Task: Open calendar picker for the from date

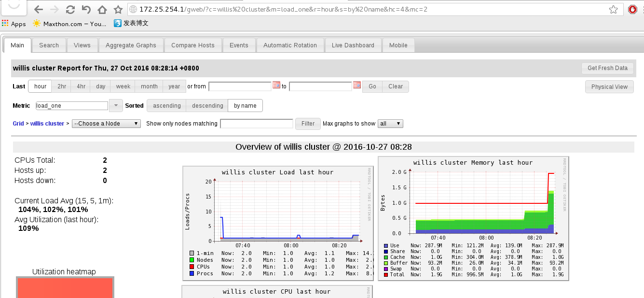Action: pos(276,85)
